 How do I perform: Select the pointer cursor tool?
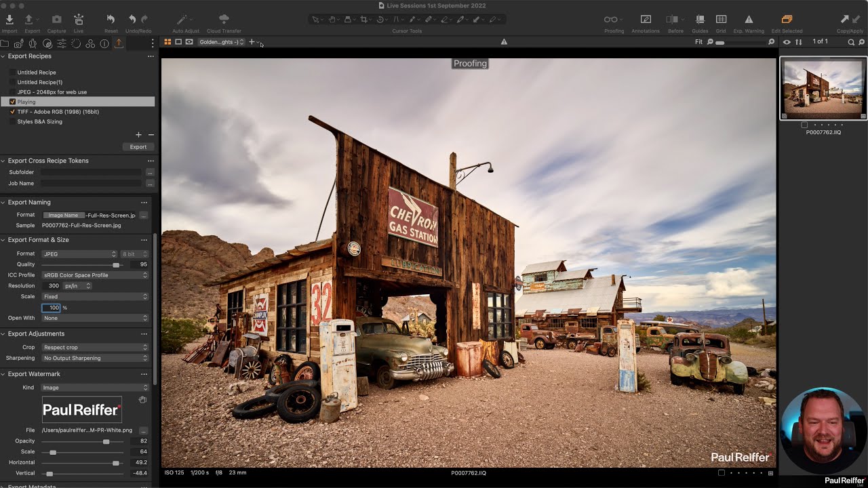[x=315, y=20]
